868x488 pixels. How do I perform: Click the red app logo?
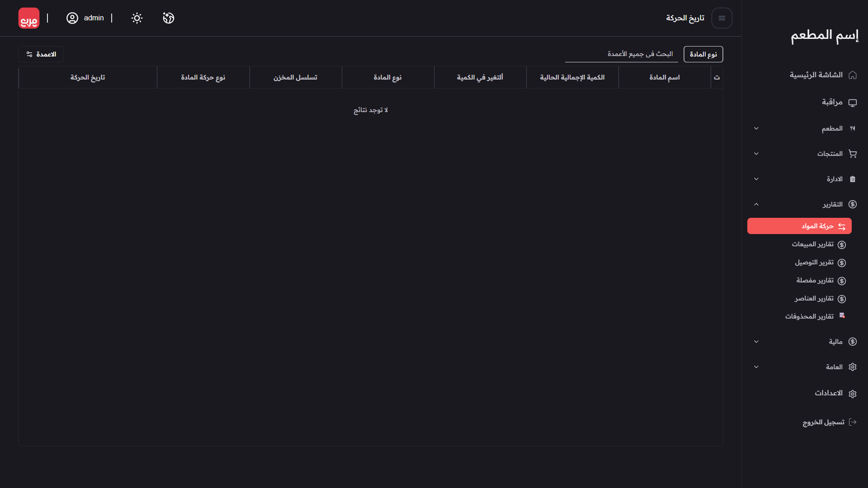29,18
